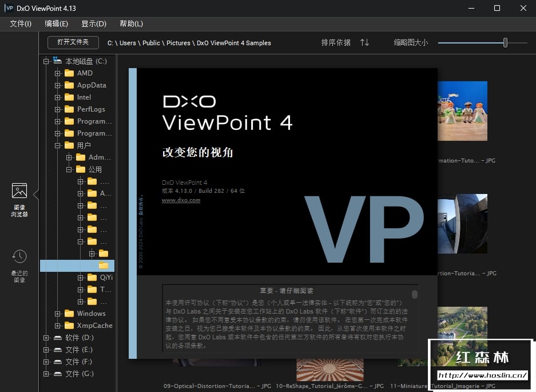Click the license agreement scrollbar

[x=415, y=294]
